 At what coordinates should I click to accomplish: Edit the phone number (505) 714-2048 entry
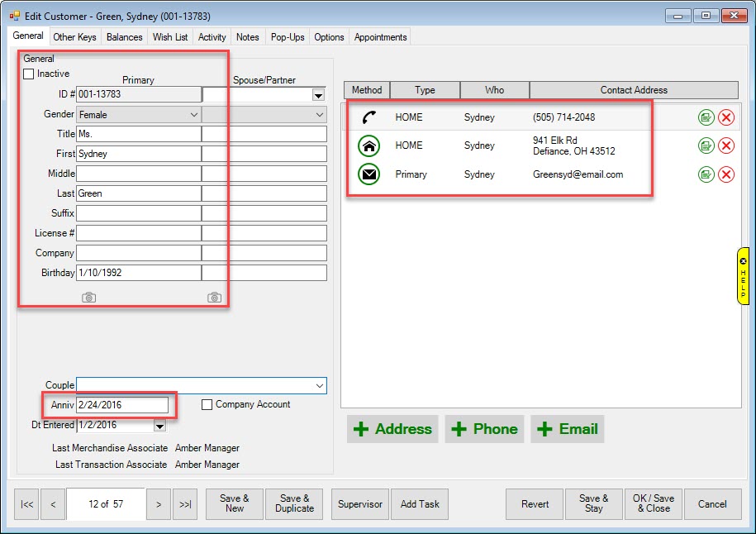[706, 117]
